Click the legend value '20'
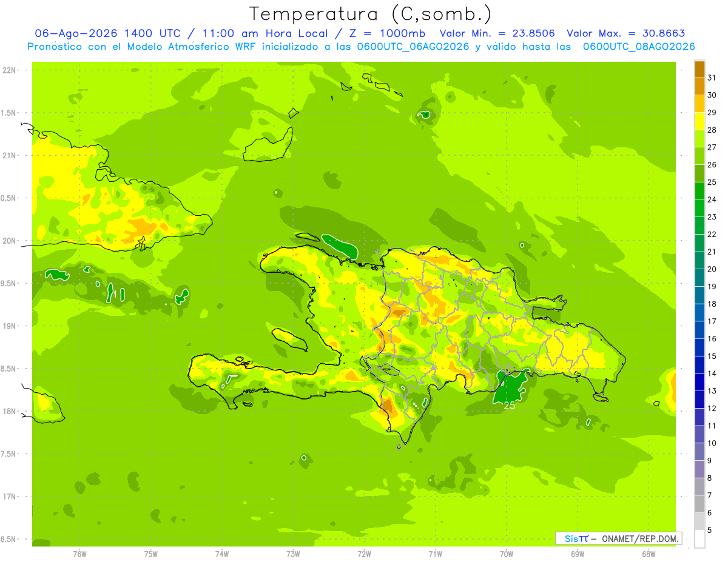 click(x=712, y=269)
